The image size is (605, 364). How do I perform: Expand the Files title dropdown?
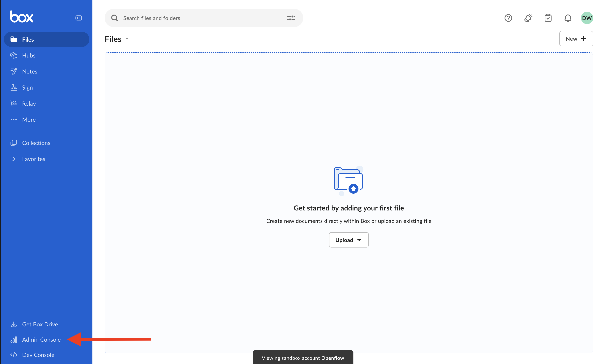click(x=127, y=39)
